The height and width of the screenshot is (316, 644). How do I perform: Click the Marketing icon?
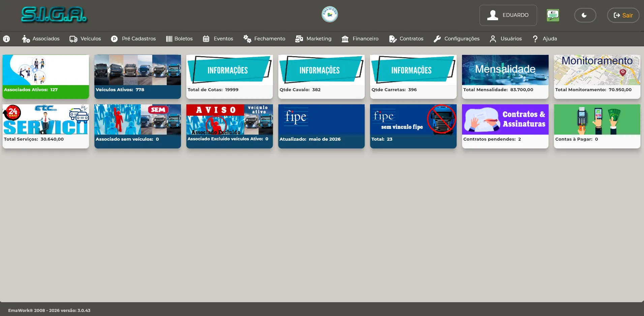click(299, 39)
